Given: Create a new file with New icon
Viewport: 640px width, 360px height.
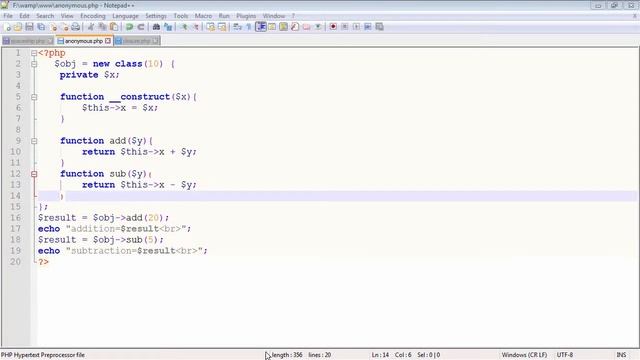Looking at the screenshot, I should [7, 27].
